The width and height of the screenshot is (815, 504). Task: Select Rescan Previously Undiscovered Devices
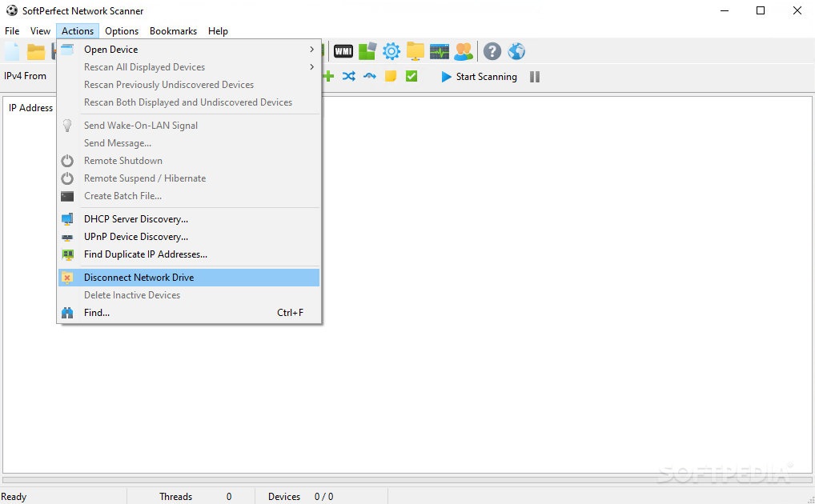click(x=189, y=85)
